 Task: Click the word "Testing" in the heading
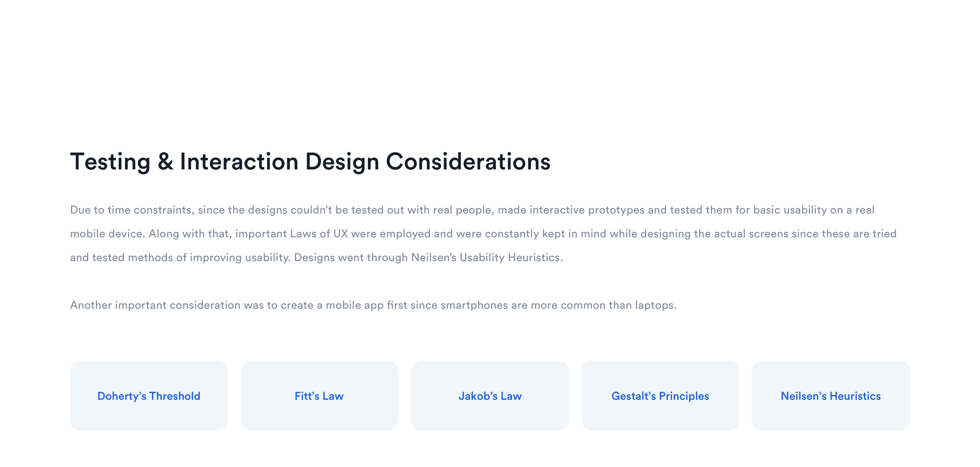(x=110, y=162)
